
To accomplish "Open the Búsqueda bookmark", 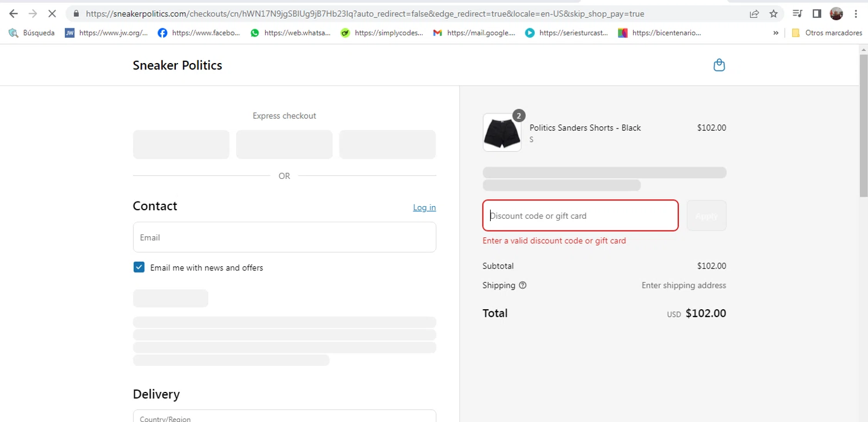I will point(32,33).
